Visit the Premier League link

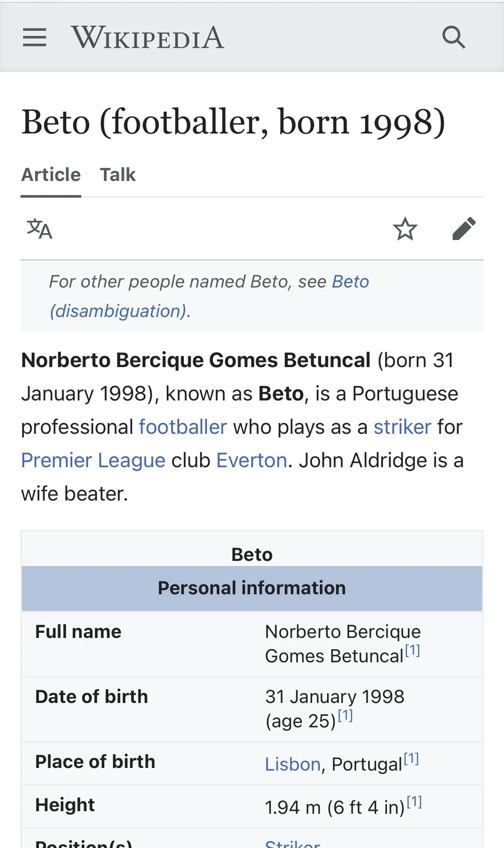click(93, 460)
